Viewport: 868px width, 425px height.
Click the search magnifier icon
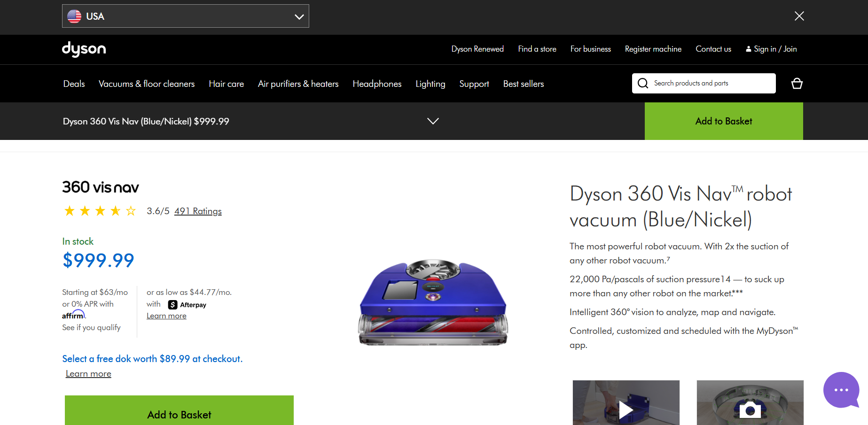(643, 83)
